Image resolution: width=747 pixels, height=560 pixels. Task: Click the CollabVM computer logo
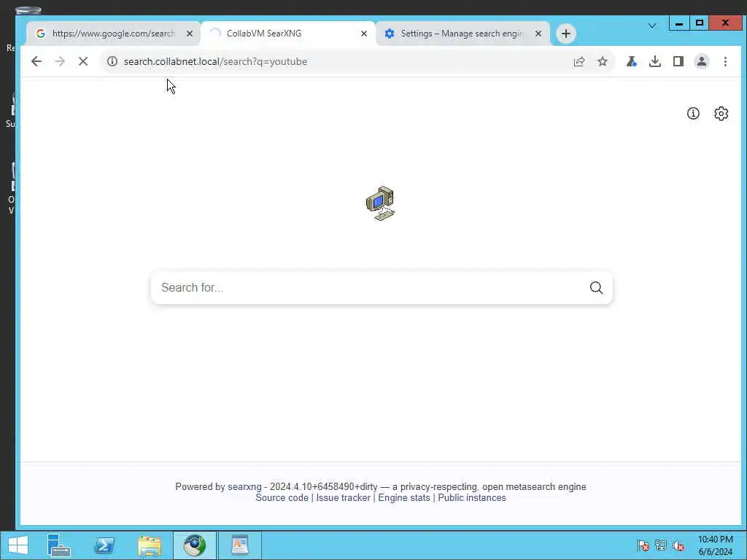point(380,203)
